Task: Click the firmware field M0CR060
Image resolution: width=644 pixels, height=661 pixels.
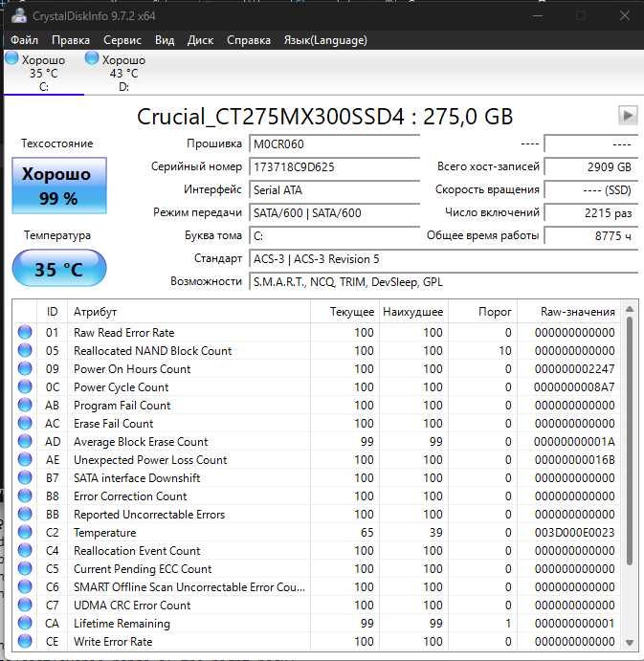Action: click(335, 144)
